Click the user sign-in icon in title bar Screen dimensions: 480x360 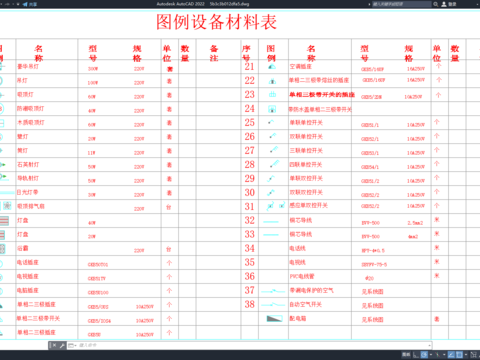click(x=444, y=4)
